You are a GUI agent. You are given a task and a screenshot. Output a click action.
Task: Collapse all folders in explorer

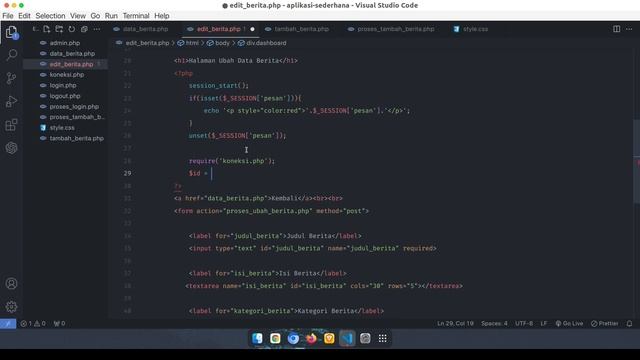(84, 29)
